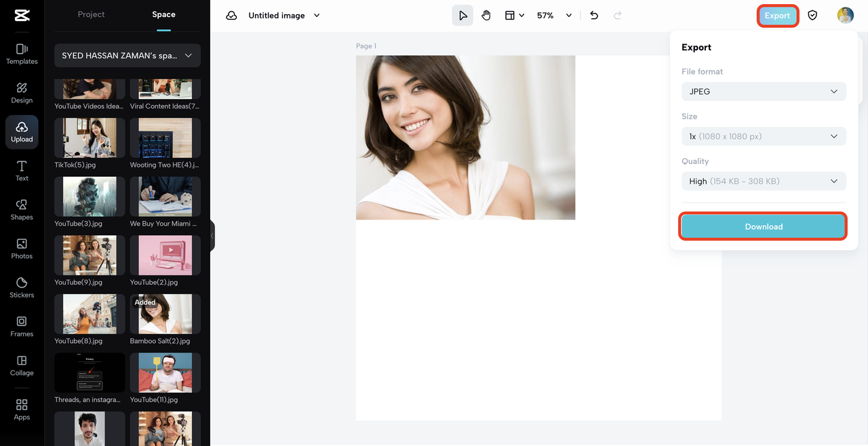Select the woman photo on canvas
This screenshot has width=868, height=446.
[x=465, y=138]
